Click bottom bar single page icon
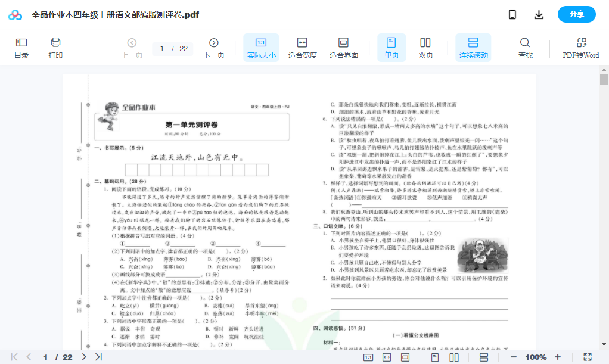This screenshot has height=364, width=609. [x=435, y=357]
